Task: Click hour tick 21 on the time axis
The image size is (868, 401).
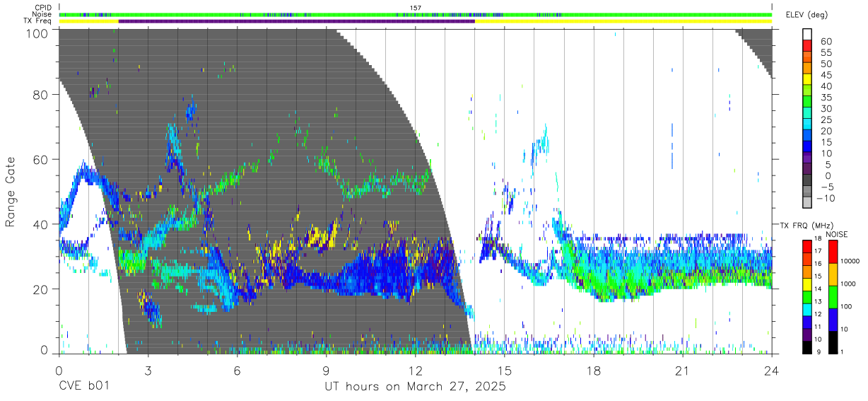Action: tap(683, 370)
